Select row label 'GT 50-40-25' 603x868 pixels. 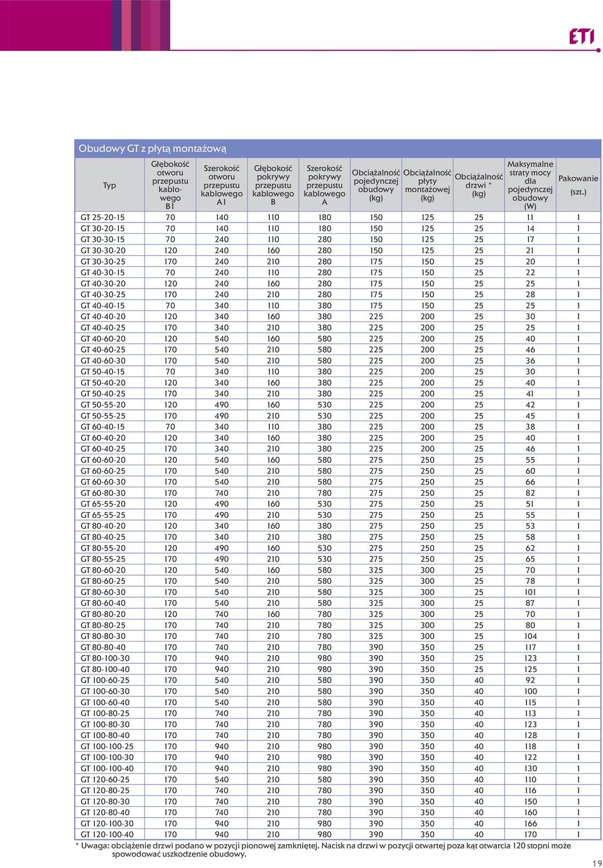(103, 393)
